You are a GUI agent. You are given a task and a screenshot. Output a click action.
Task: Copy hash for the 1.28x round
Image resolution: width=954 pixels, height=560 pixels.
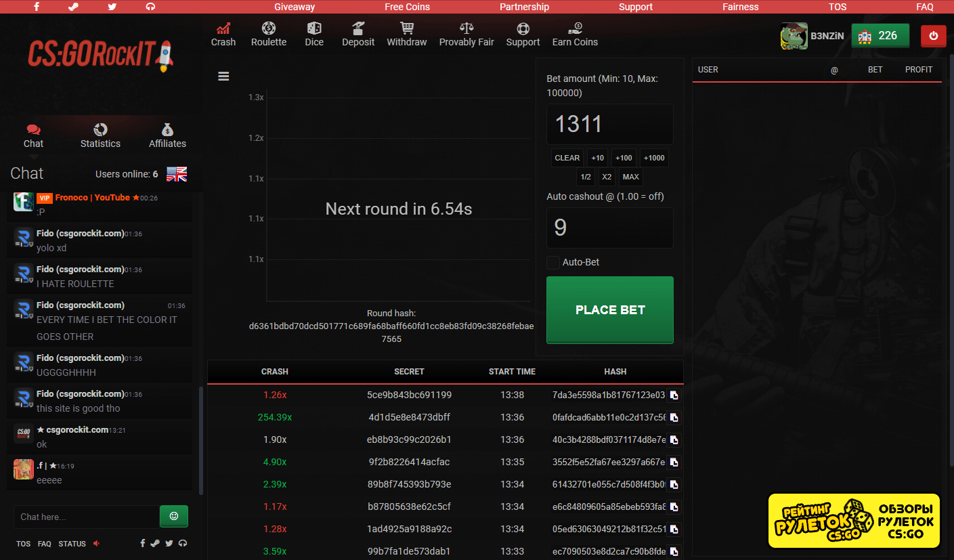coord(674,530)
